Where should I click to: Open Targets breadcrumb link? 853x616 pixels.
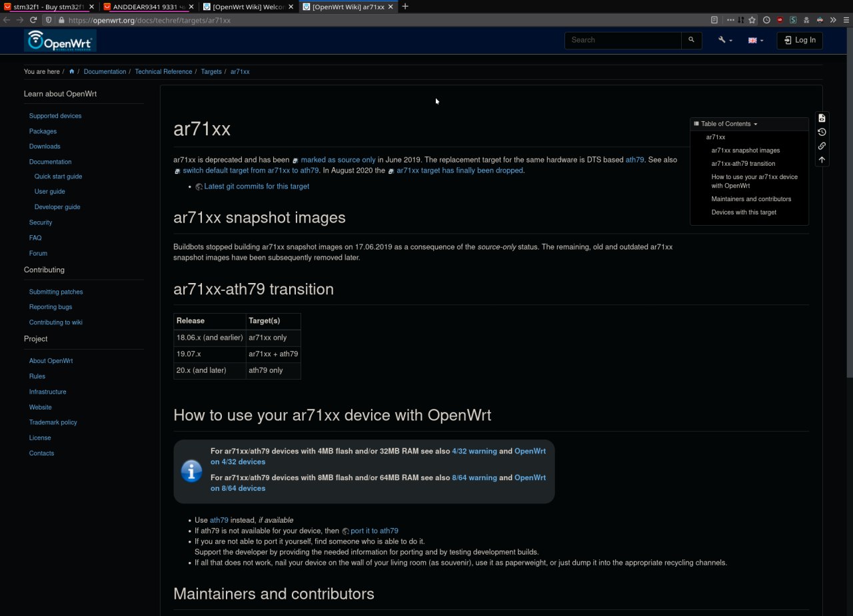pos(211,71)
